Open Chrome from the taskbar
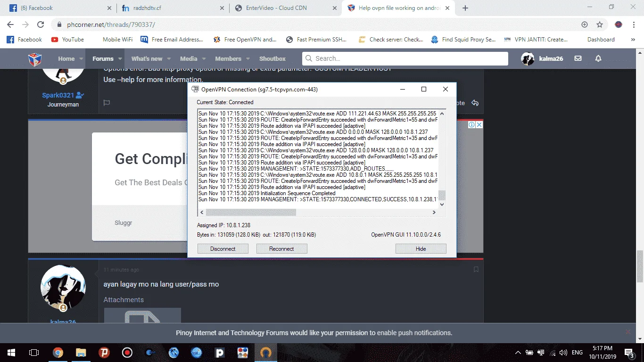This screenshot has width=644, height=362. (x=58, y=353)
